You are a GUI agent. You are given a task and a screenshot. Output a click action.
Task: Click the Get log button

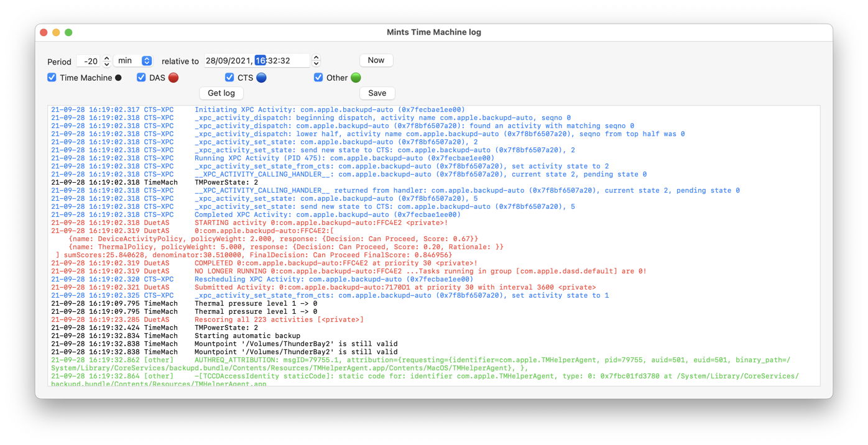coord(221,93)
